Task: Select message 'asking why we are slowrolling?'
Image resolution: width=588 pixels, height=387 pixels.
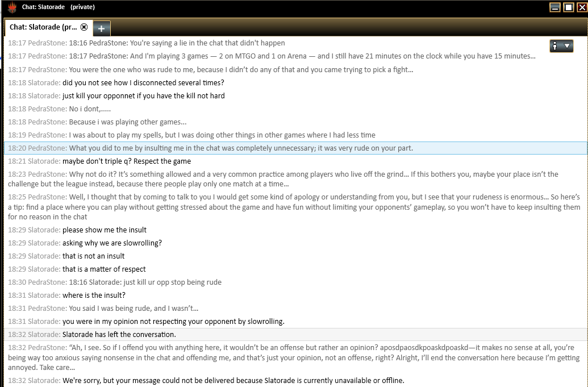Action: click(295, 243)
